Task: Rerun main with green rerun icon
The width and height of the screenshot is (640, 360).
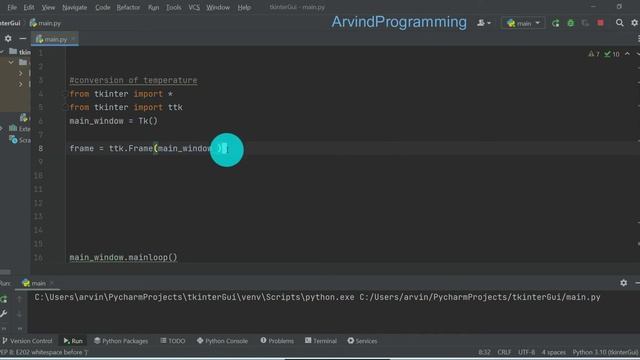Action: [556, 23]
